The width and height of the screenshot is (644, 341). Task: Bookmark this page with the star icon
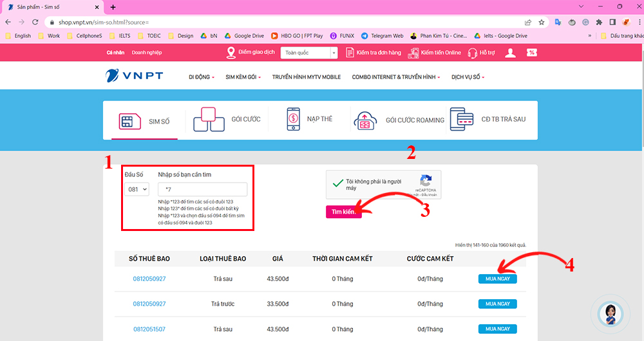click(542, 22)
